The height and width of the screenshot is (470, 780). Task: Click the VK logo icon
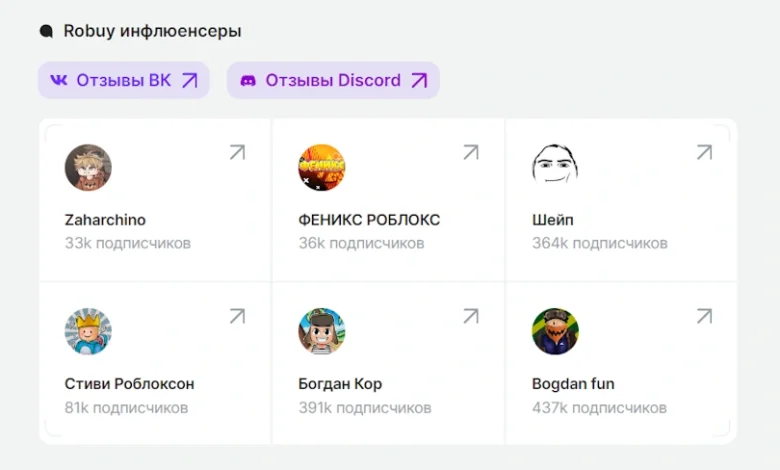(59, 80)
